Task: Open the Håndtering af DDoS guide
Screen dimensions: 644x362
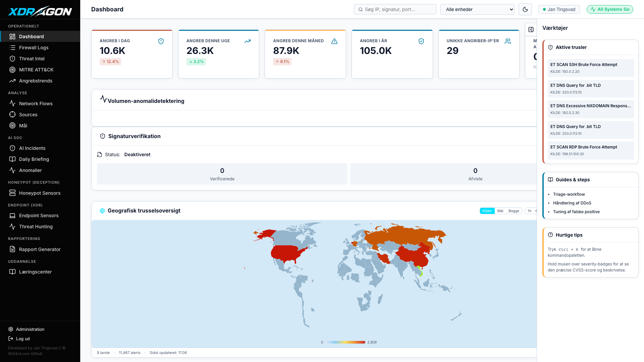Action: (x=572, y=203)
